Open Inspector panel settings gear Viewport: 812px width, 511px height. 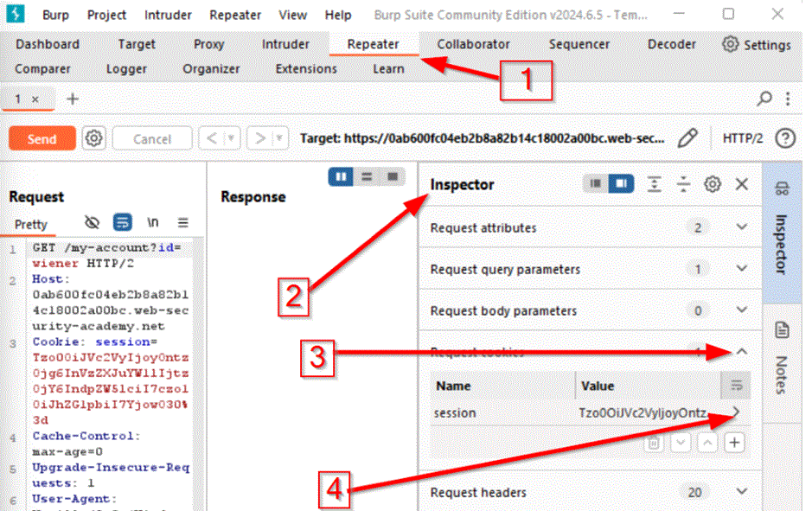point(713,184)
